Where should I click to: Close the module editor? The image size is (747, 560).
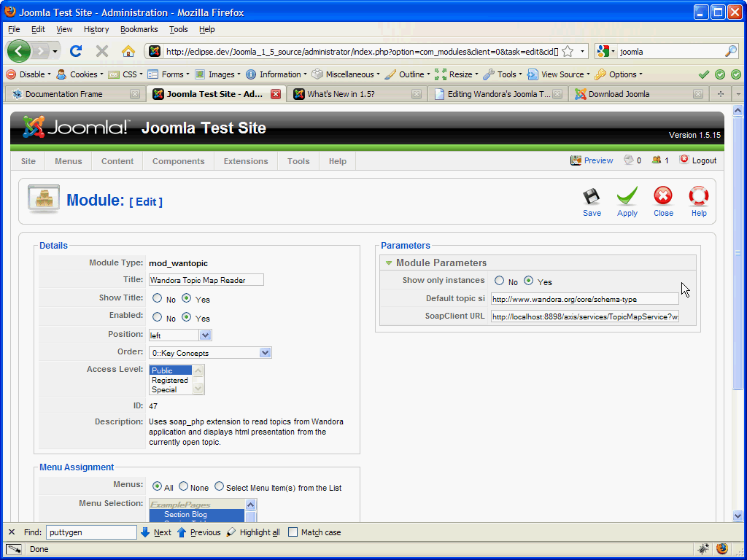point(662,201)
